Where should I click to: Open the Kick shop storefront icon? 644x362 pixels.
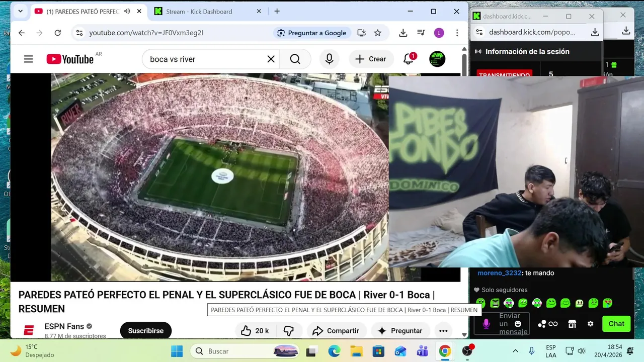point(572,324)
